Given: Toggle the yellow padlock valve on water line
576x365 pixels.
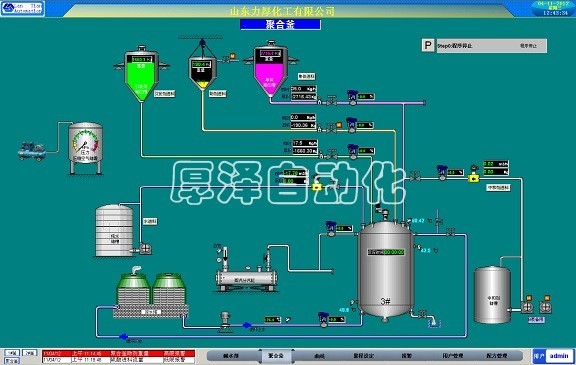Looking at the screenshot, I should [316, 185].
